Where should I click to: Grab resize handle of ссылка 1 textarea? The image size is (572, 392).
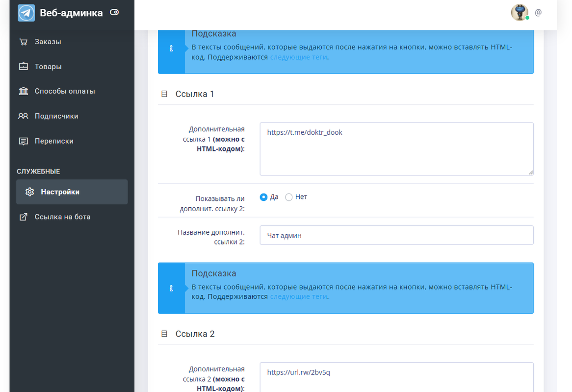click(530, 172)
